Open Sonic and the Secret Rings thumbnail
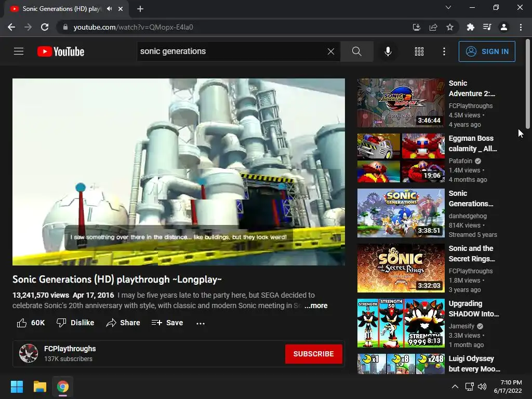 401,268
